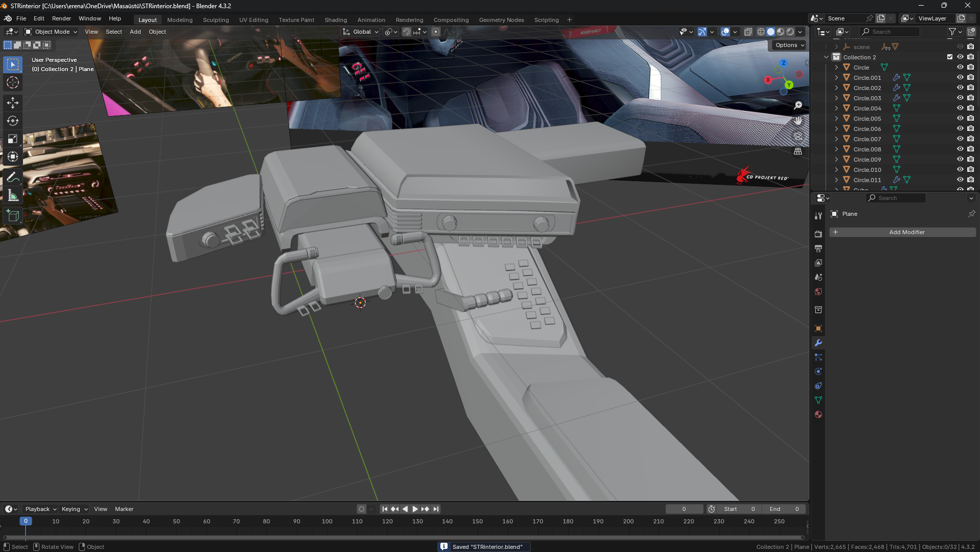Choose the Add Cube tool
Screen dimensions: 980x552
(13, 216)
